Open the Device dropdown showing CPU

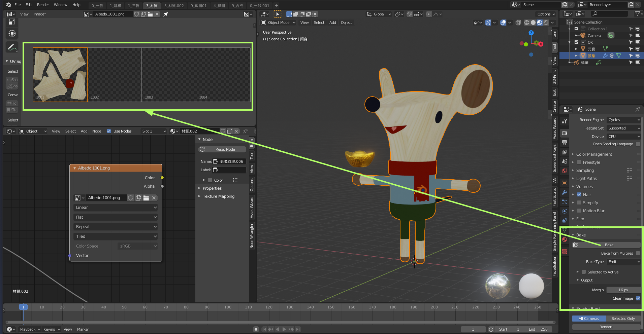[x=624, y=137]
